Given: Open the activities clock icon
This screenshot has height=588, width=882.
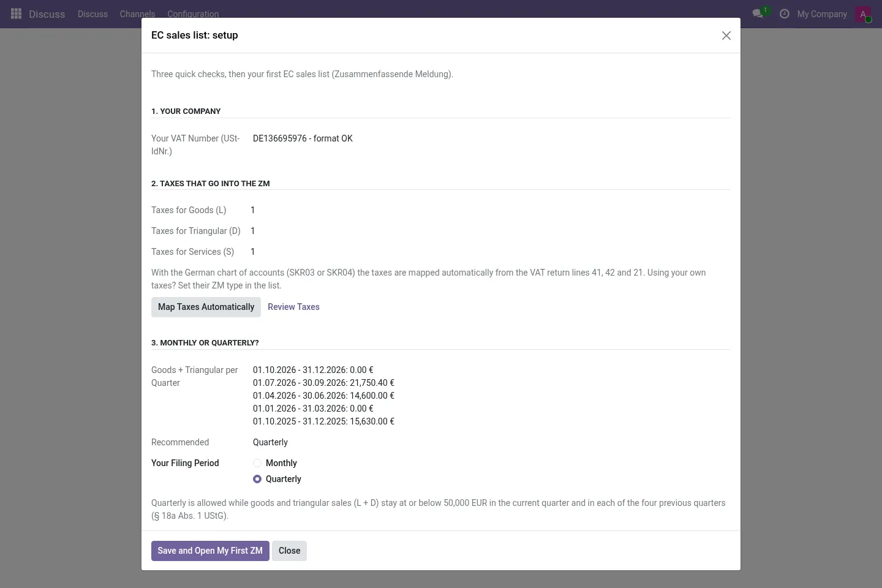Looking at the screenshot, I should pyautogui.click(x=784, y=13).
